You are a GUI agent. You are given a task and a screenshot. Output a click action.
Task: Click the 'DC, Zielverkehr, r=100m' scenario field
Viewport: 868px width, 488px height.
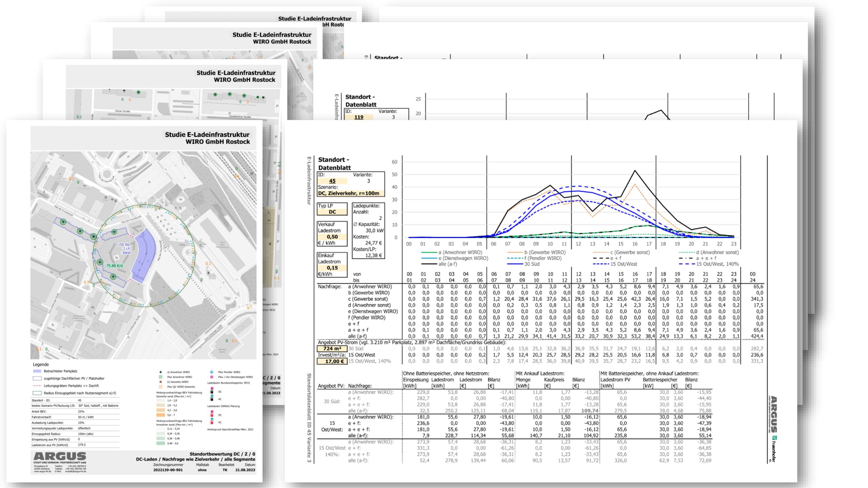(x=351, y=193)
